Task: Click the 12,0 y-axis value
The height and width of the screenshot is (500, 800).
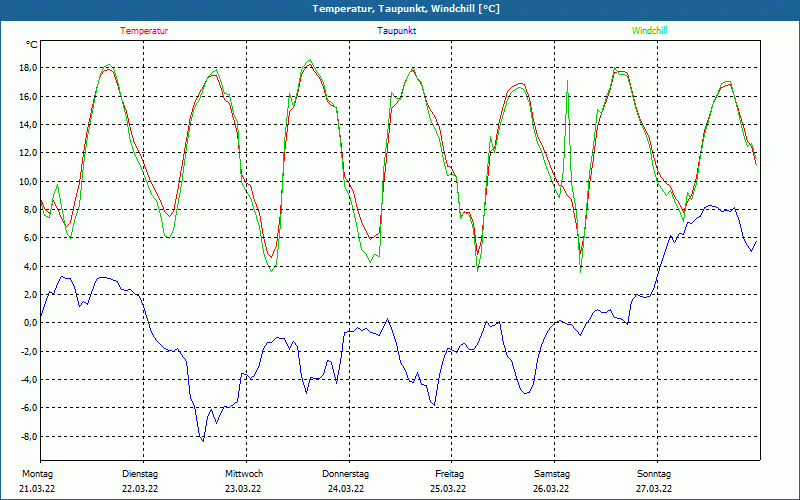Action: (x=27, y=153)
